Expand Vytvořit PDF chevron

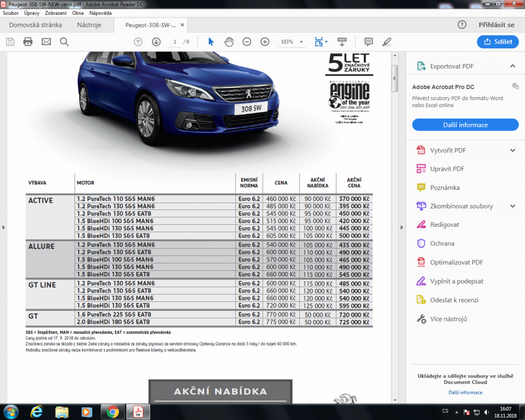tap(512, 150)
